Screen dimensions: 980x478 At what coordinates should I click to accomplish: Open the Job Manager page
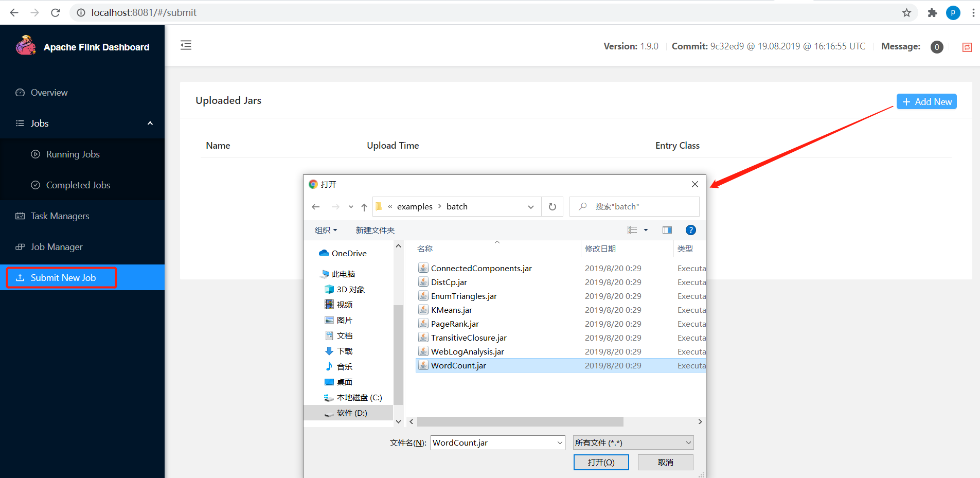56,246
